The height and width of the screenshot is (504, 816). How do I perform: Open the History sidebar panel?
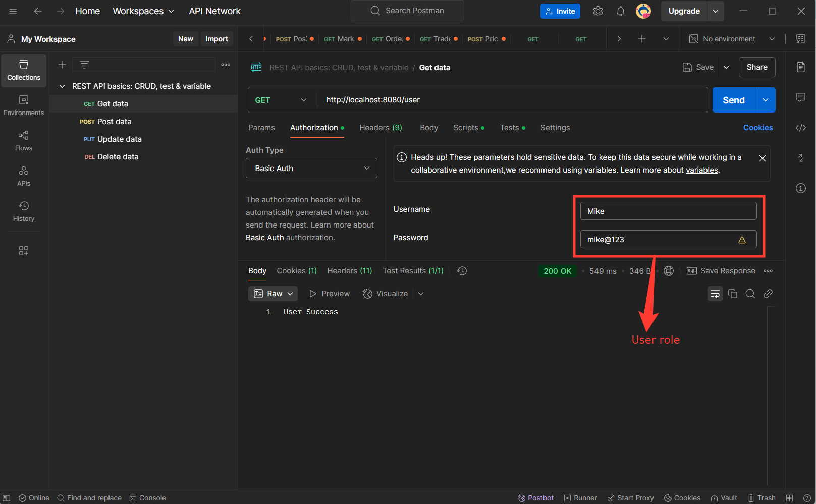[x=24, y=212]
